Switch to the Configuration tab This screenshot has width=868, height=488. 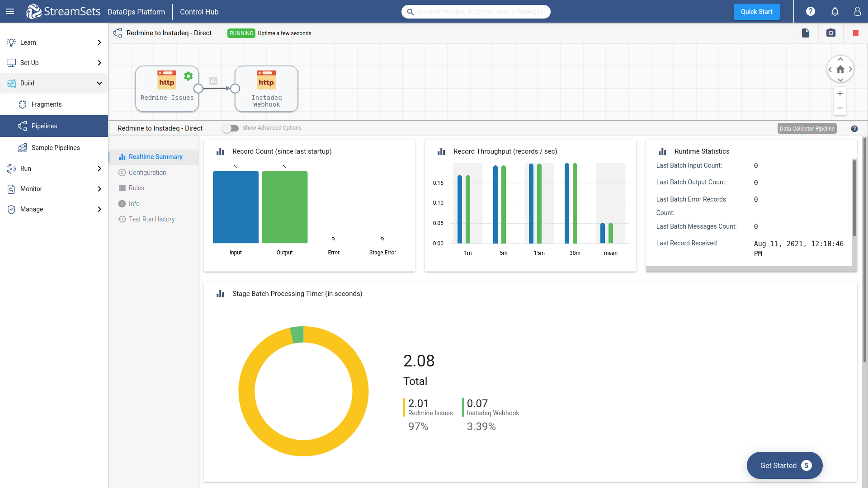(154, 173)
